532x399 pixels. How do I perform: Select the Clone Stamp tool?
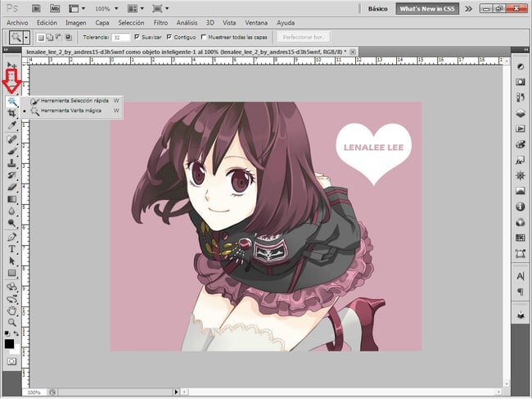(x=12, y=163)
